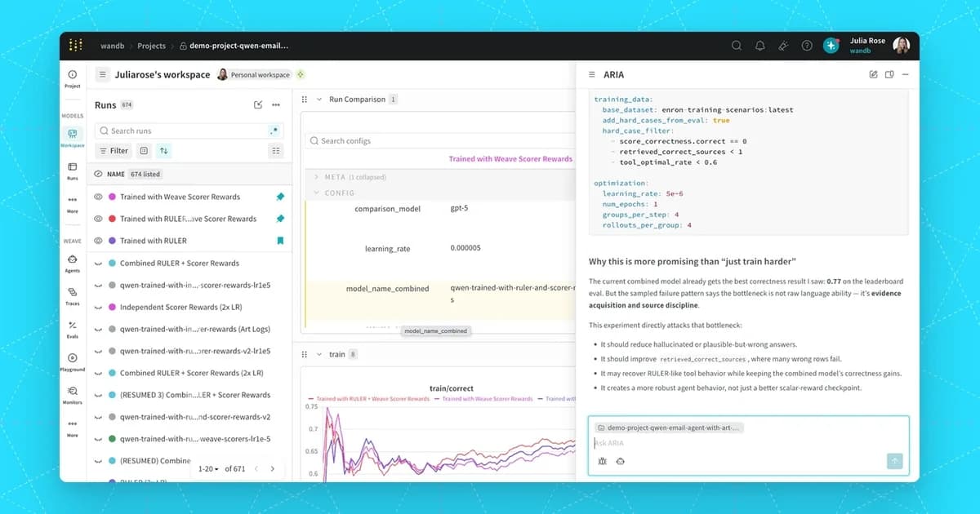Viewport: 980px width, 514px height.
Task: Open Evals in the Weave sidebar
Action: click(x=73, y=329)
